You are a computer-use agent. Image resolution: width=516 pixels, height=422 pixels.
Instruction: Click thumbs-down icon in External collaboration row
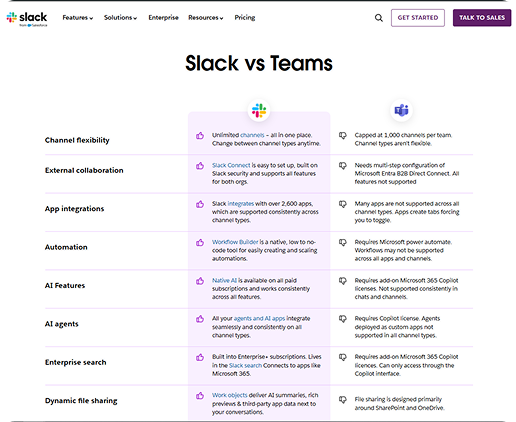click(x=343, y=166)
